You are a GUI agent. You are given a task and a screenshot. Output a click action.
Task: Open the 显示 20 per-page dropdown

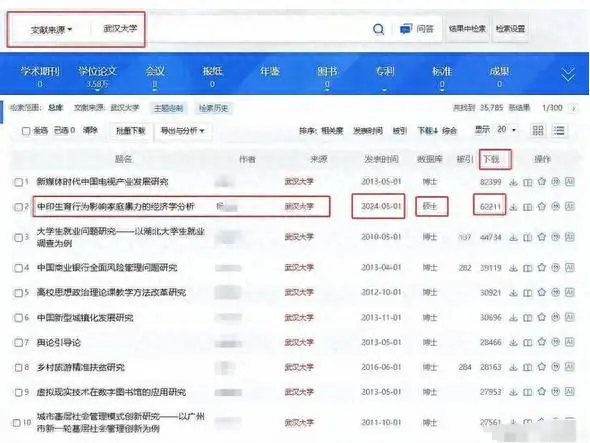click(x=506, y=130)
